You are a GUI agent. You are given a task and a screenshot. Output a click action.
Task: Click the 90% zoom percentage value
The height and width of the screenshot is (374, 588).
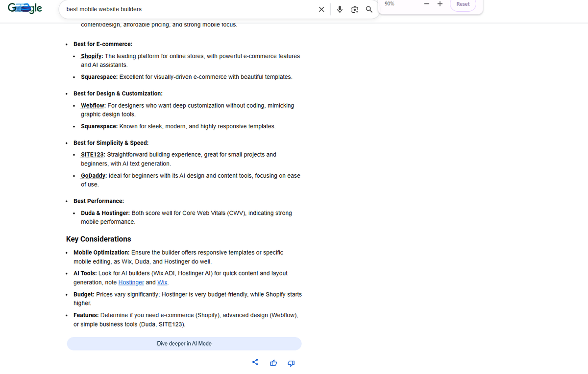pos(390,4)
